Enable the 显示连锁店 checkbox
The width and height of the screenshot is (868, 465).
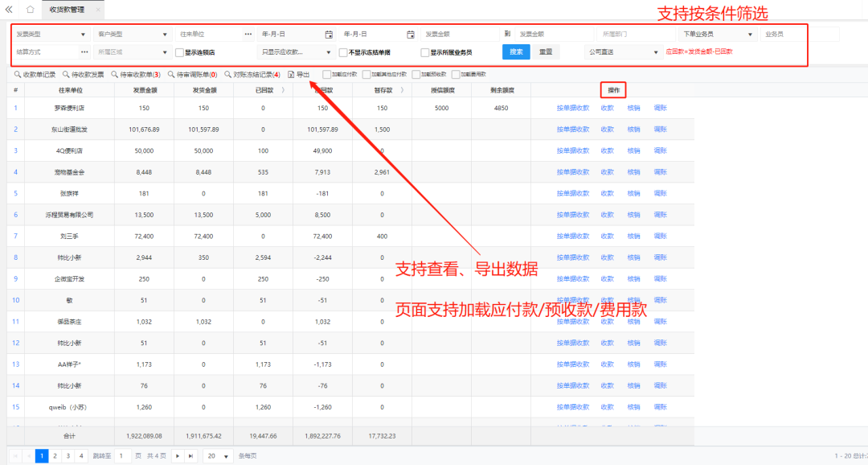[179, 52]
